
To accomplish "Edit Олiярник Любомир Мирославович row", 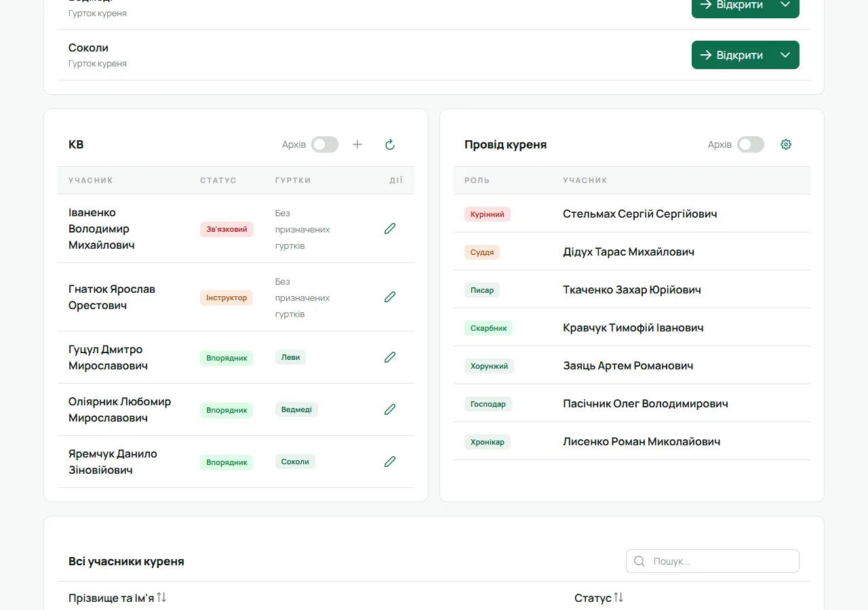I will (x=390, y=409).
